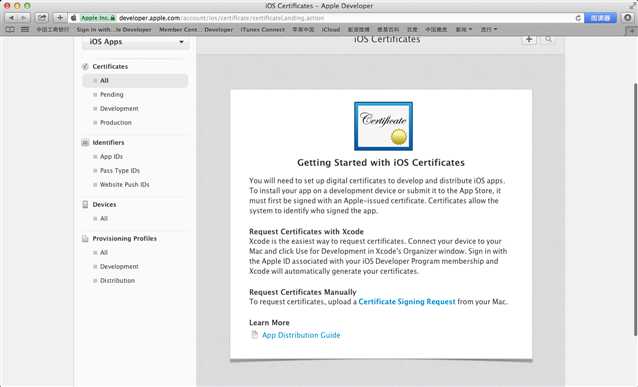Click the Devices section icon in sidebar

[85, 204]
